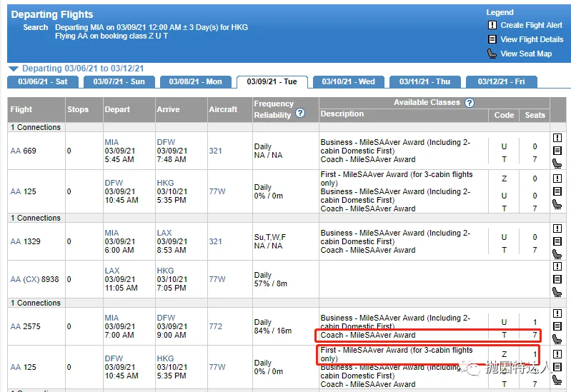
Task: Click the Description column header
Action: [342, 114]
